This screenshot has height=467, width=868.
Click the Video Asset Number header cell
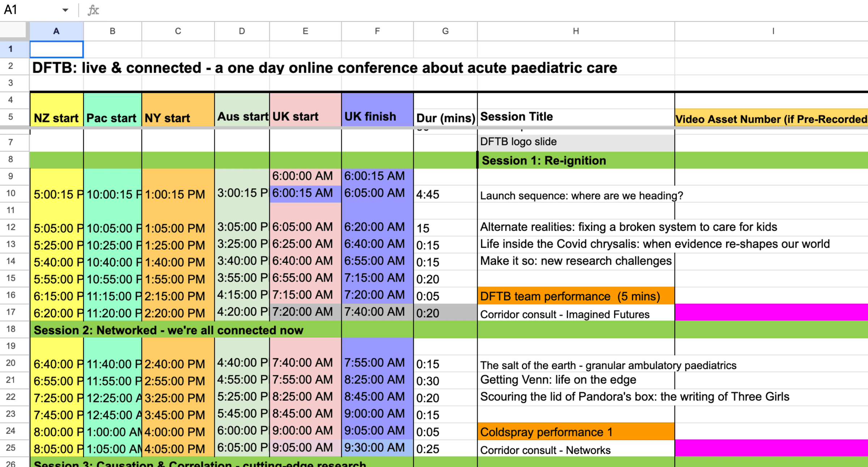[771, 119]
